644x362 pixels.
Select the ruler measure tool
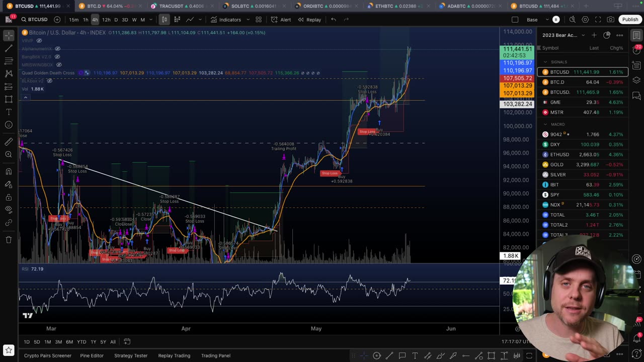pyautogui.click(x=9, y=142)
